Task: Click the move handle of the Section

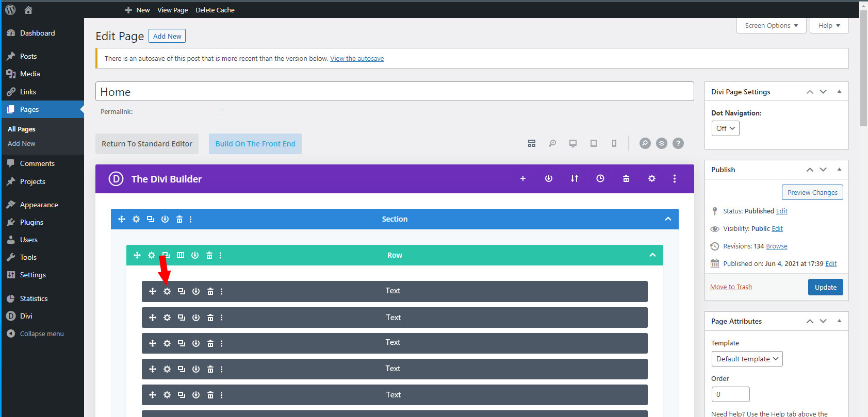Action: pyautogui.click(x=122, y=219)
